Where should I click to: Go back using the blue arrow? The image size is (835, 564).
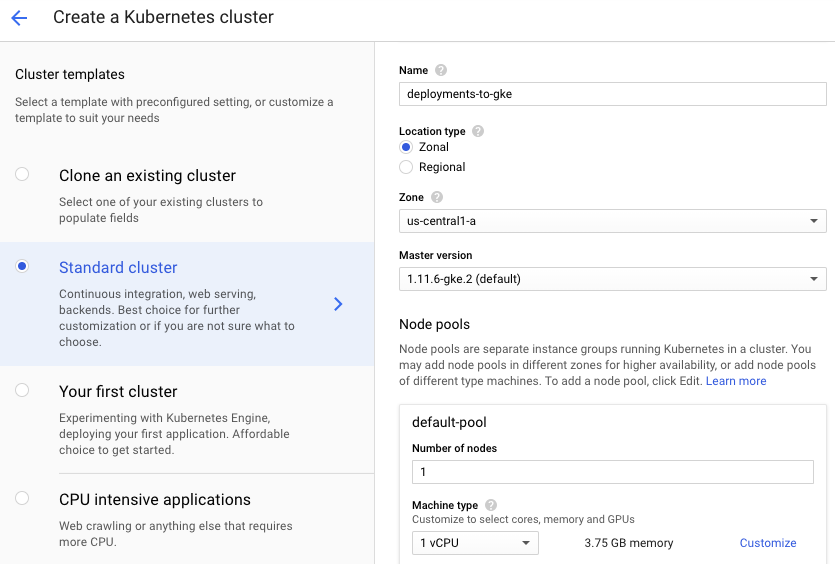pos(19,18)
